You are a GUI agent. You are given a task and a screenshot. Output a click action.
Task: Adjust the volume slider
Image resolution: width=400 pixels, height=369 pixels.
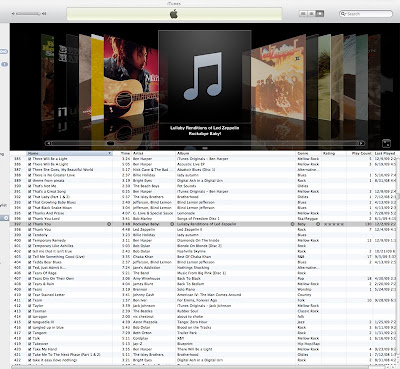click(x=28, y=14)
